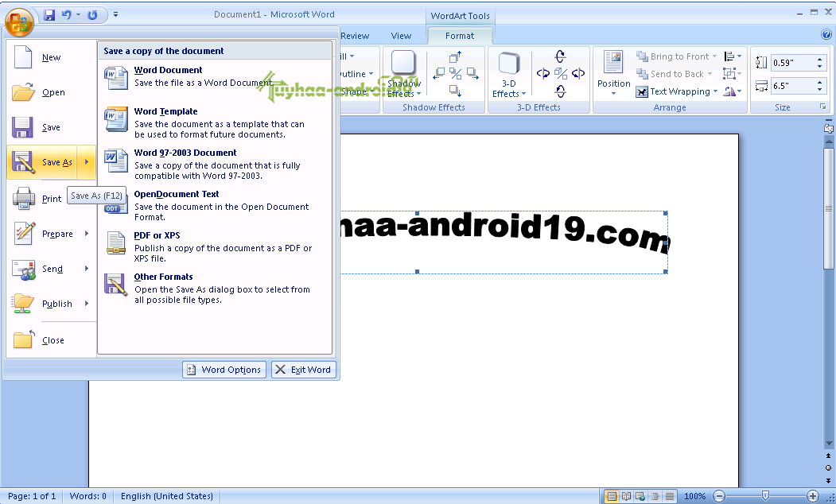The width and height of the screenshot is (836, 504).
Task: Open the Office Button menu
Action: (19, 21)
